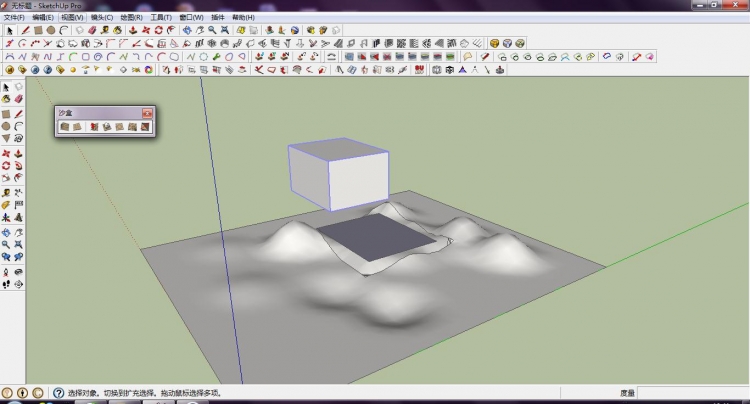Select the Look Around eye tool
Image resolution: width=750 pixels, height=404 pixels.
(x=18, y=272)
